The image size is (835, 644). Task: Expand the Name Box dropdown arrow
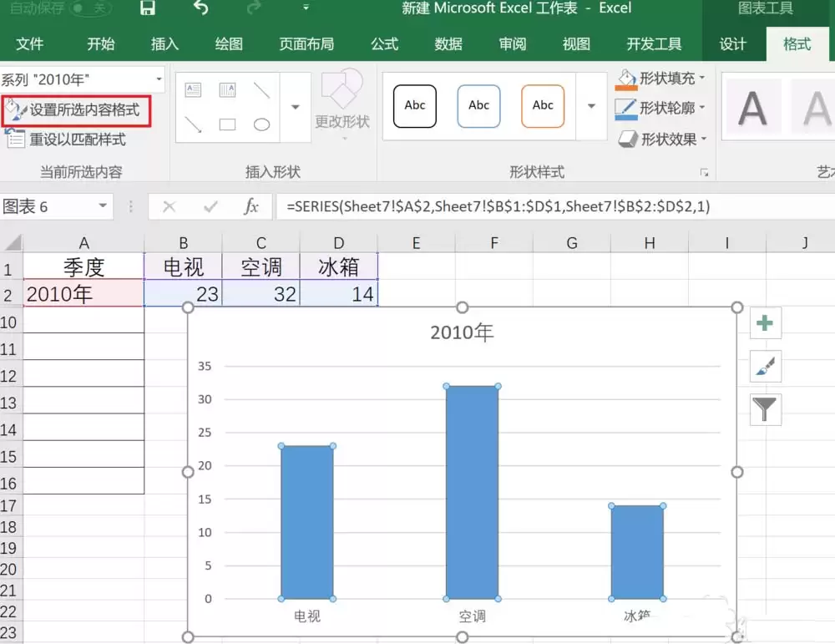103,206
